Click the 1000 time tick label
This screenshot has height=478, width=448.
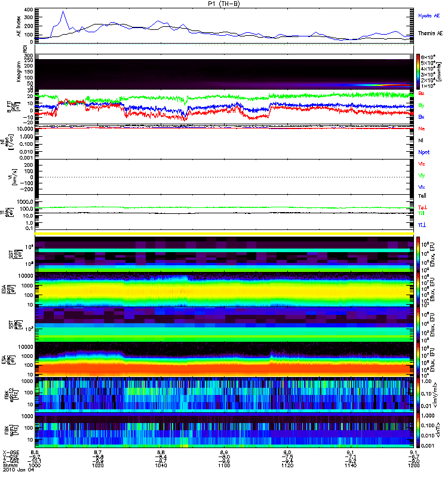tap(35, 465)
